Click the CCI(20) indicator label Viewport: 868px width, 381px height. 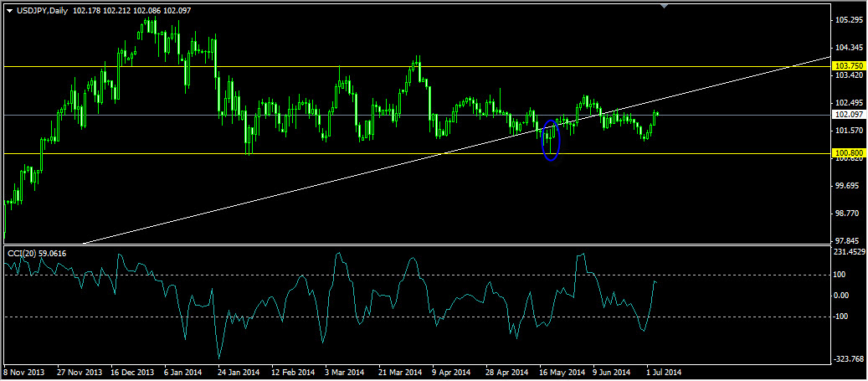[x=37, y=253]
